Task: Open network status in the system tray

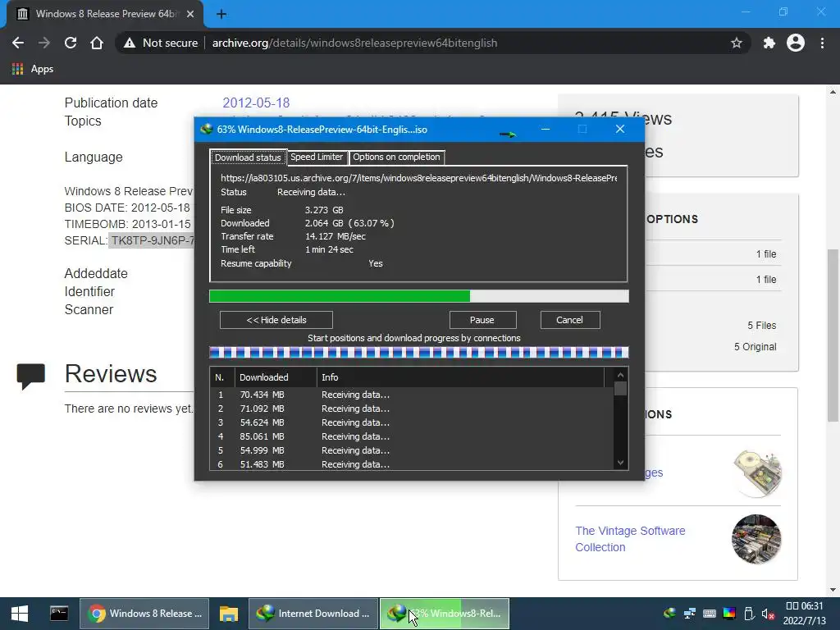Action: click(x=689, y=614)
